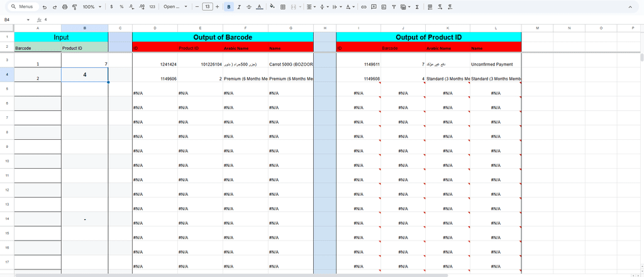Open more number formats (123)
The image size is (644, 277).
(152, 7)
